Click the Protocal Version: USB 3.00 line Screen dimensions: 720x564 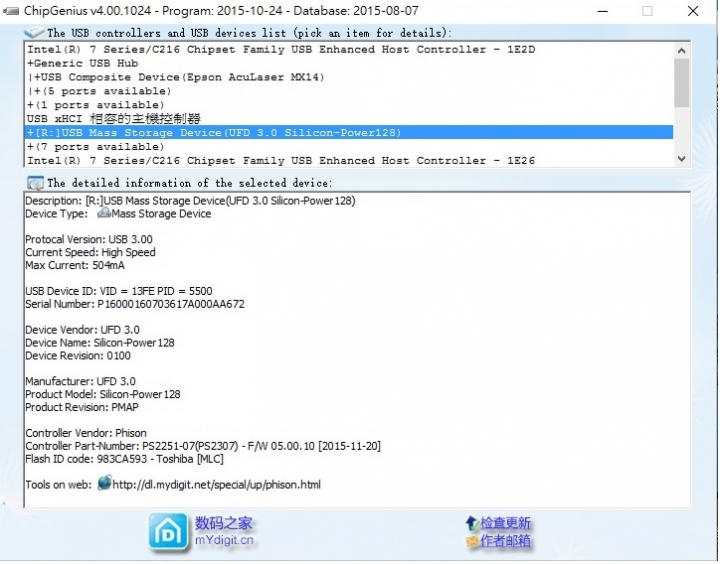click(x=89, y=239)
